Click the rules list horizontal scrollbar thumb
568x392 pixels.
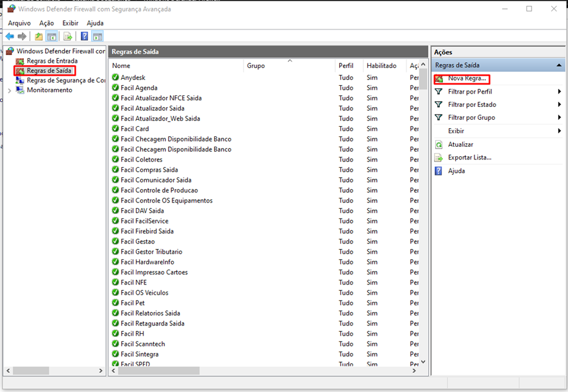click(x=158, y=371)
